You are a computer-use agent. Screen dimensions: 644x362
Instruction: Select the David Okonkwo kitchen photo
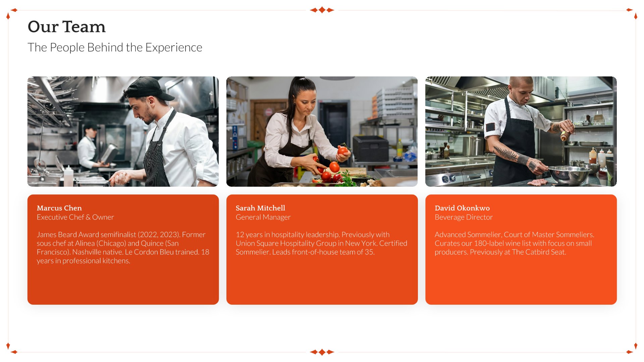(x=521, y=131)
